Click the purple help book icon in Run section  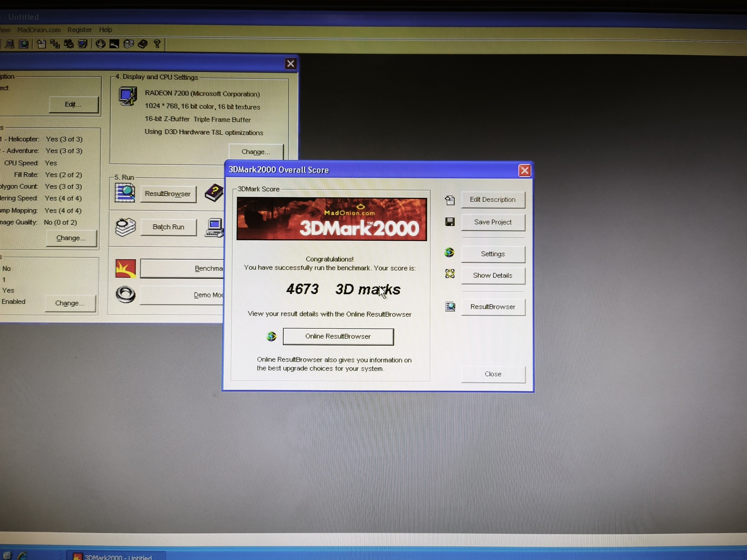coord(214,192)
